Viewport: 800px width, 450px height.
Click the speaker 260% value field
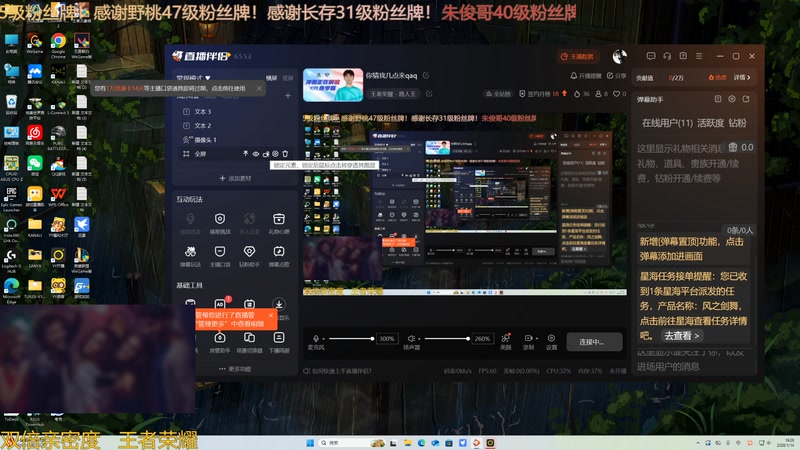pos(482,338)
